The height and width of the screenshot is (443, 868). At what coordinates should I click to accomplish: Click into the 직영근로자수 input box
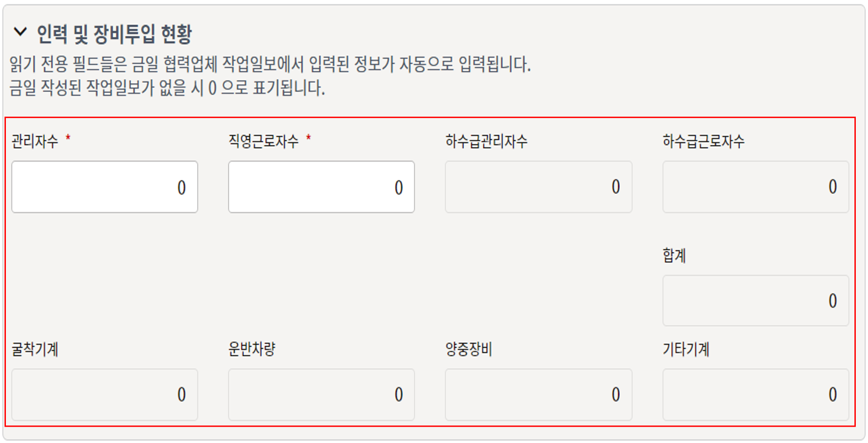(321, 187)
